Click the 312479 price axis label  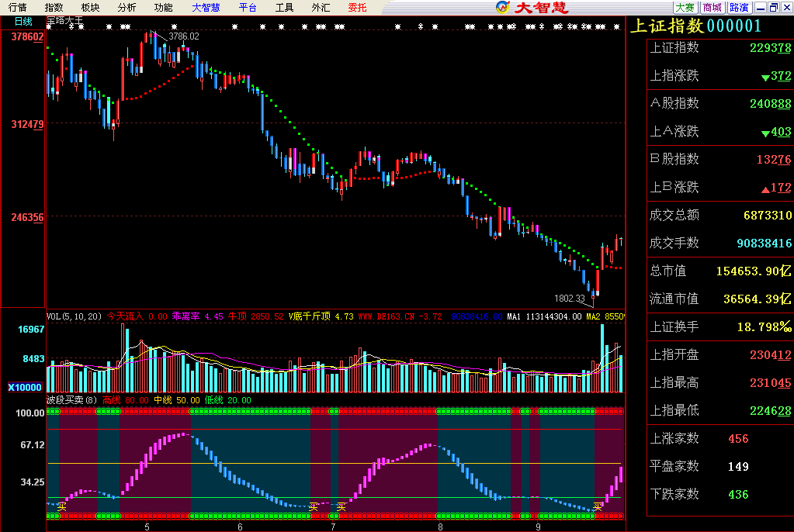pyautogui.click(x=27, y=124)
